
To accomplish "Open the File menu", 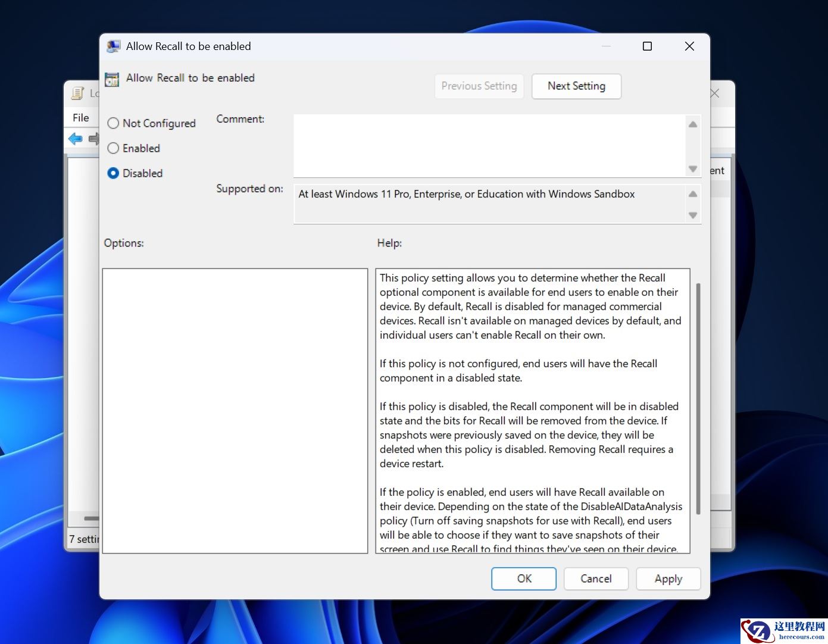I will (80, 117).
